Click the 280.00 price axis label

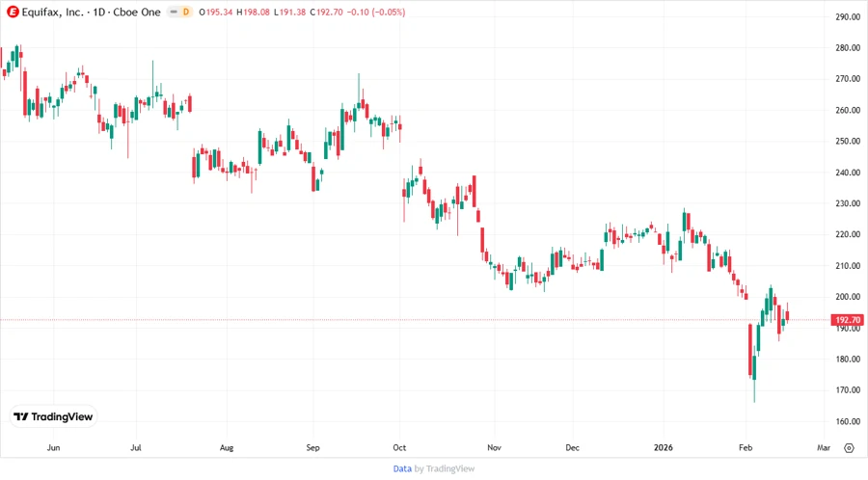(x=848, y=48)
